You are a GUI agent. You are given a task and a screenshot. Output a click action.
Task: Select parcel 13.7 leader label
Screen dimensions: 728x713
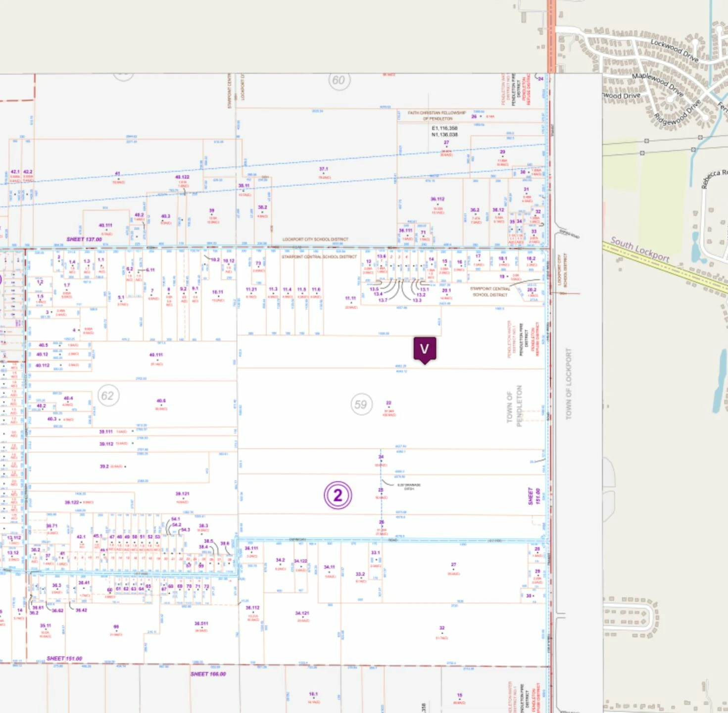pyautogui.click(x=383, y=301)
